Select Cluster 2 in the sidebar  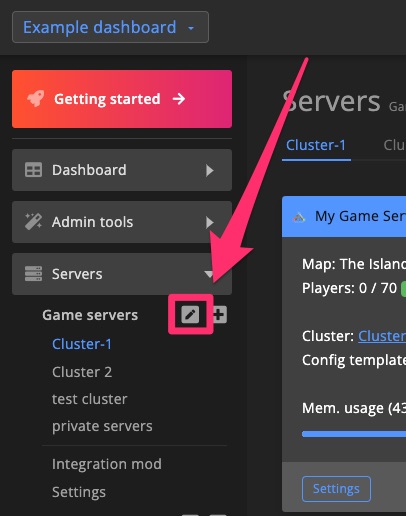82,372
